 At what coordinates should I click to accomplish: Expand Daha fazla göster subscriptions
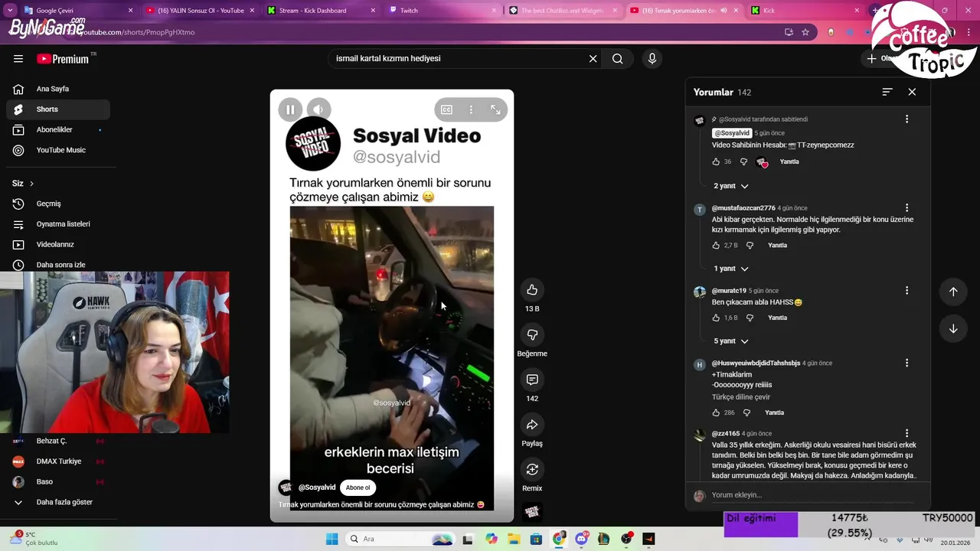(x=58, y=502)
